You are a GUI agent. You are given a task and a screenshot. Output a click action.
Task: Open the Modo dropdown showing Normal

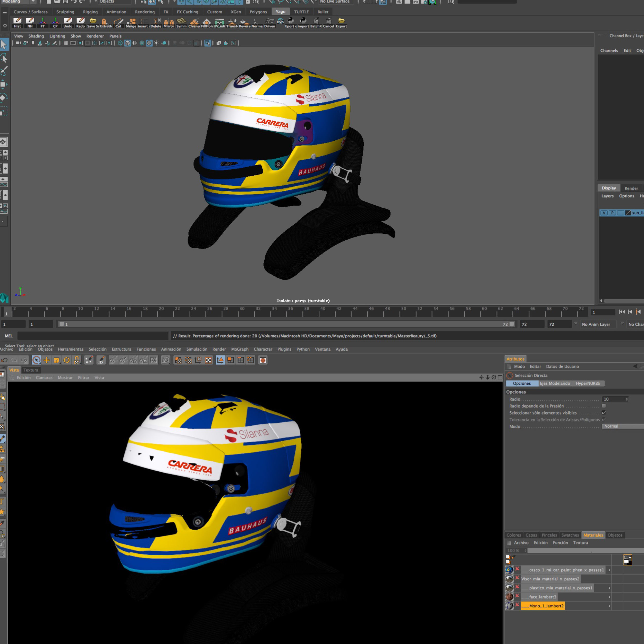pos(623,426)
